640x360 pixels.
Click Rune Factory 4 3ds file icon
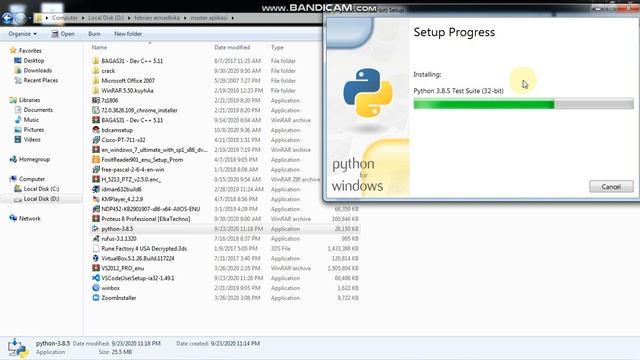96,249
